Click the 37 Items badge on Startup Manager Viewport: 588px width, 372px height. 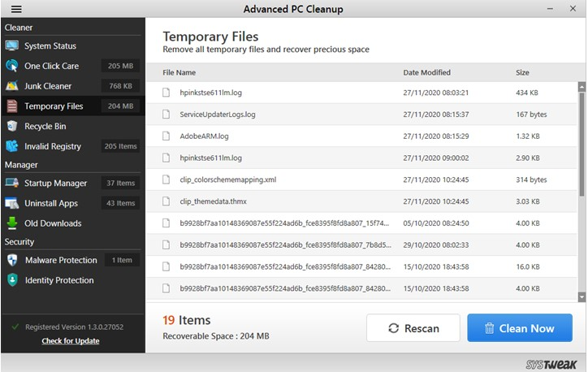120,183
